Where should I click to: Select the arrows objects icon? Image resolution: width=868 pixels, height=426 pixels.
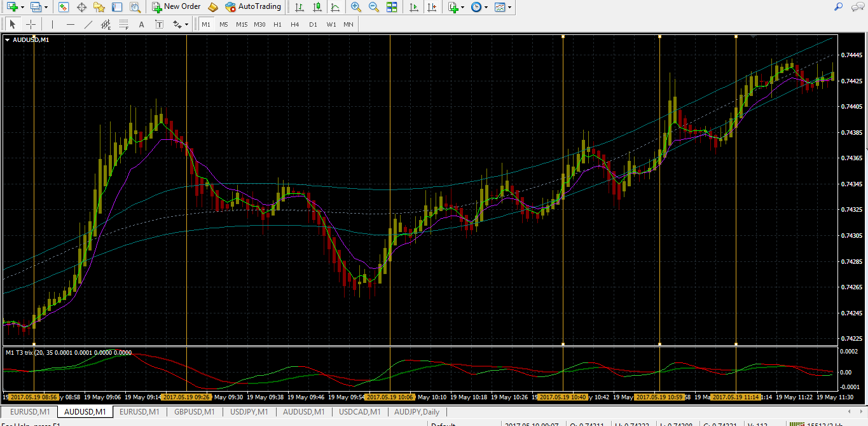coord(177,25)
